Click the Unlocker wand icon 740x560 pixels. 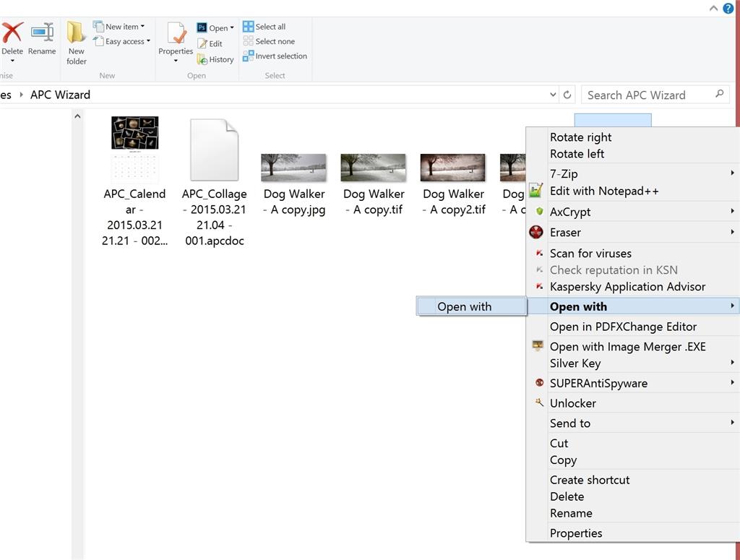(x=539, y=402)
